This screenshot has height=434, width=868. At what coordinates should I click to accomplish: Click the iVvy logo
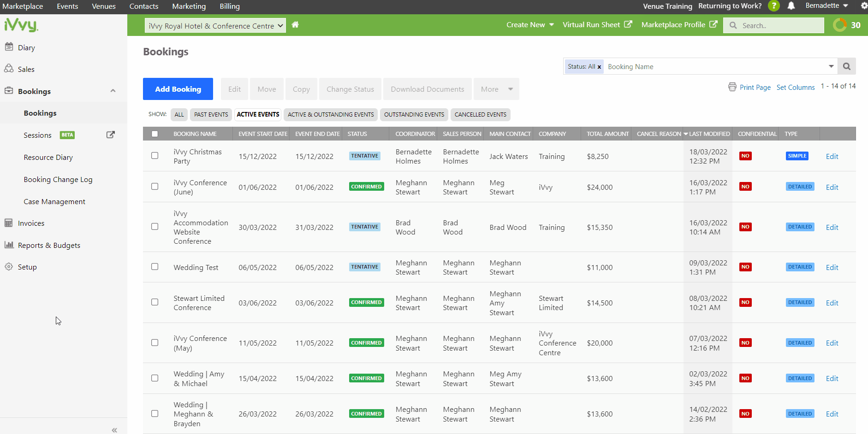point(21,25)
